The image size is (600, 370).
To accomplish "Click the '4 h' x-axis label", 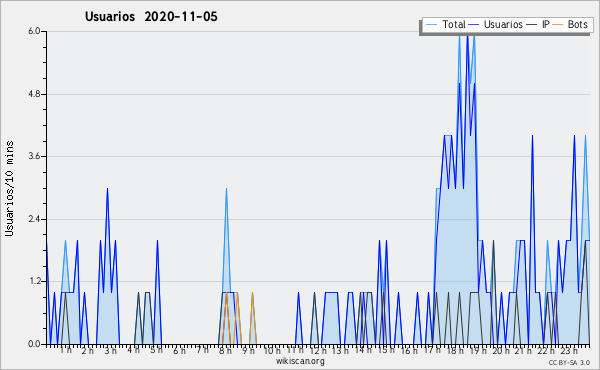I will (133, 350).
